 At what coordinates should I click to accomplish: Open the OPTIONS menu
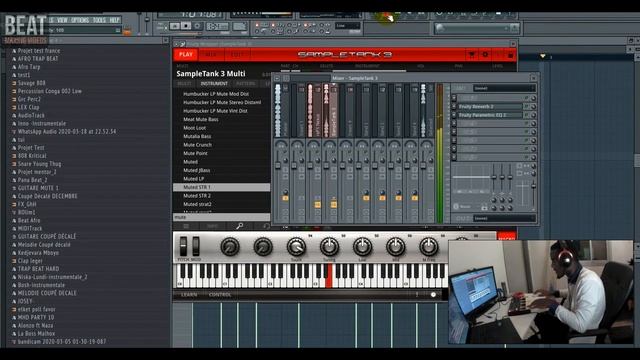point(80,20)
